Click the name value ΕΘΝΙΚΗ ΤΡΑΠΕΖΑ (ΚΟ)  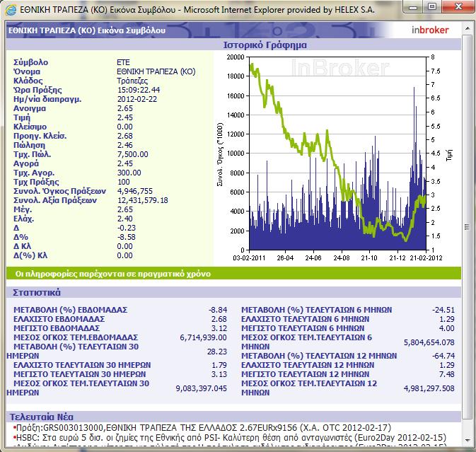point(156,71)
